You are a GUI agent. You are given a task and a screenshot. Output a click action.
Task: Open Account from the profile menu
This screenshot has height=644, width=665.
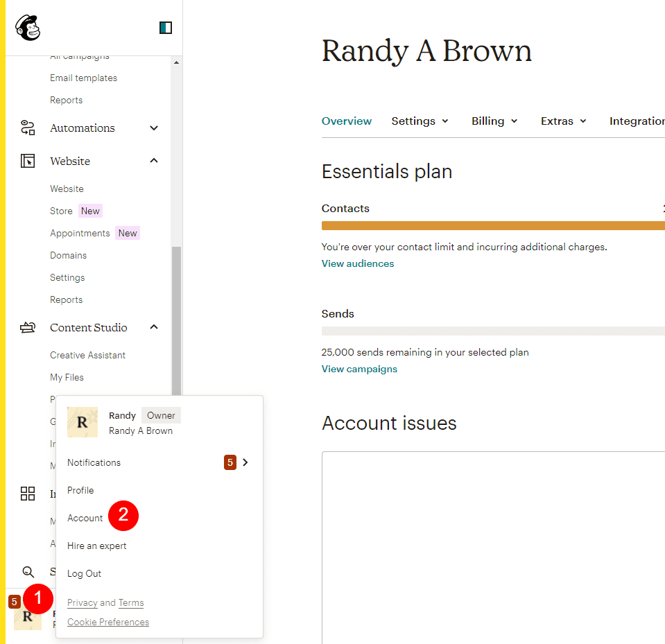[x=85, y=518]
